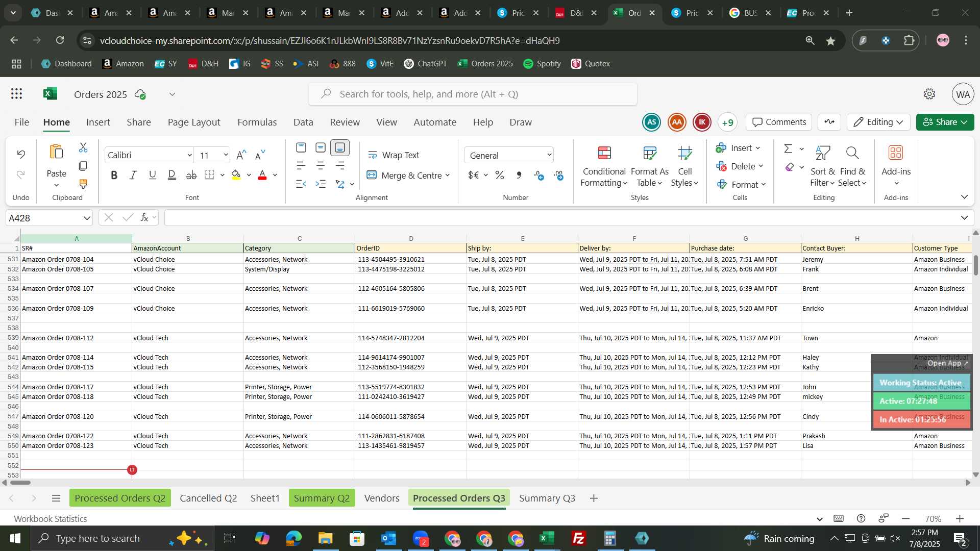Toggle Wrap Text
This screenshot has height=551, width=980.
point(394,155)
